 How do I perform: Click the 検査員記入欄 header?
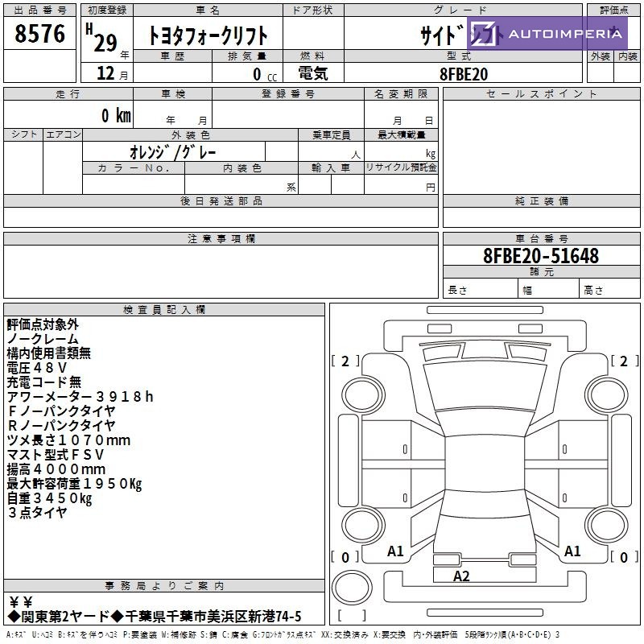164,310
